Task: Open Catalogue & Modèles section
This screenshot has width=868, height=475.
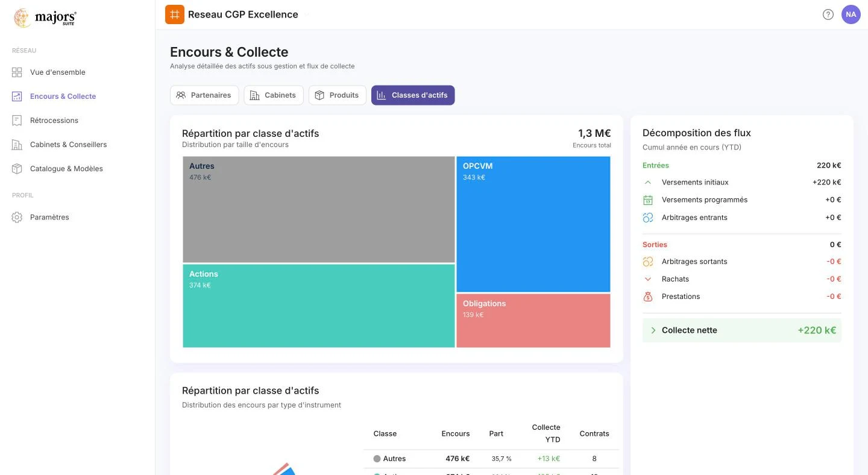Action: coord(66,169)
